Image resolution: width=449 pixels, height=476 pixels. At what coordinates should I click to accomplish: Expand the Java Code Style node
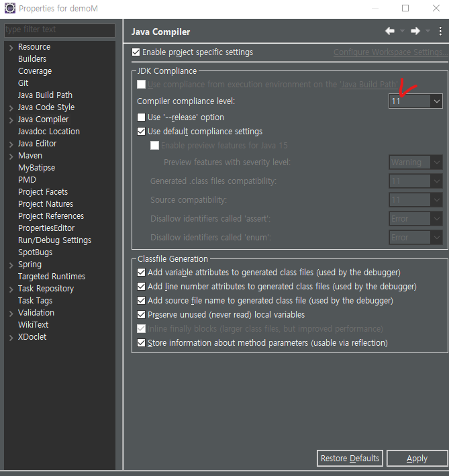[x=11, y=108]
